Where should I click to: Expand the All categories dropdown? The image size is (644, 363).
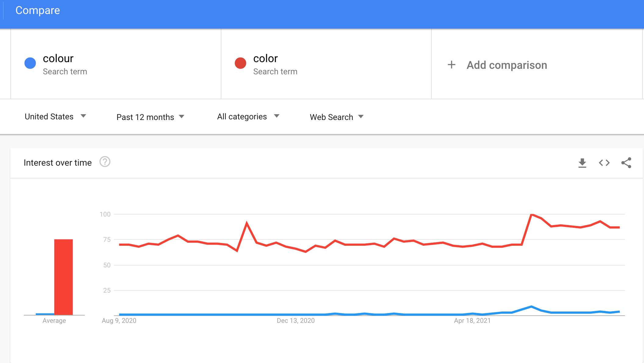248,117
